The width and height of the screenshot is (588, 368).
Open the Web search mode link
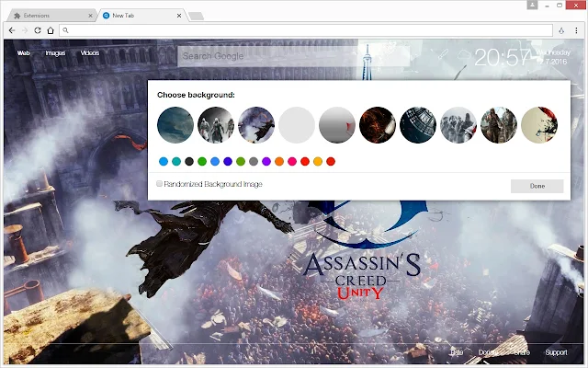(x=23, y=53)
